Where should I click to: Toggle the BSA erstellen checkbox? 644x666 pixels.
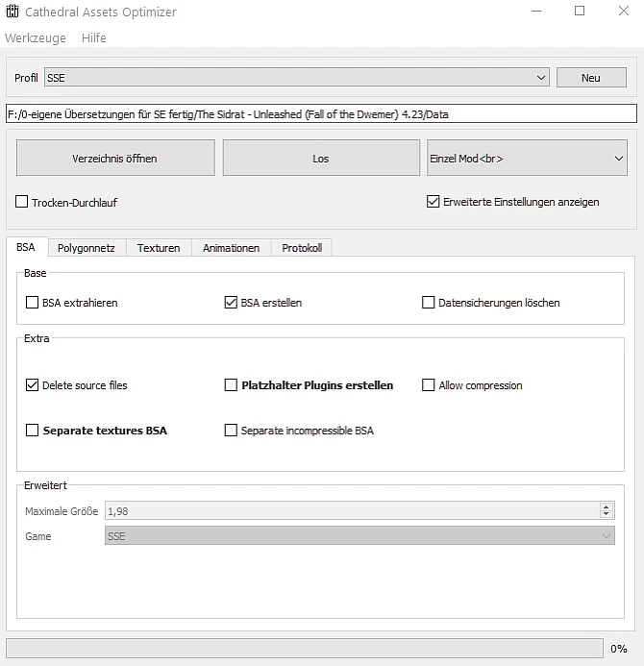(x=231, y=303)
